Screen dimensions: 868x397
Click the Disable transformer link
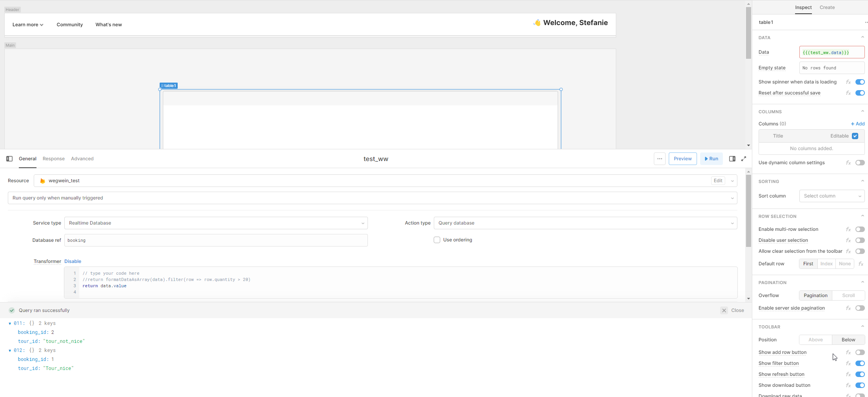tap(73, 261)
